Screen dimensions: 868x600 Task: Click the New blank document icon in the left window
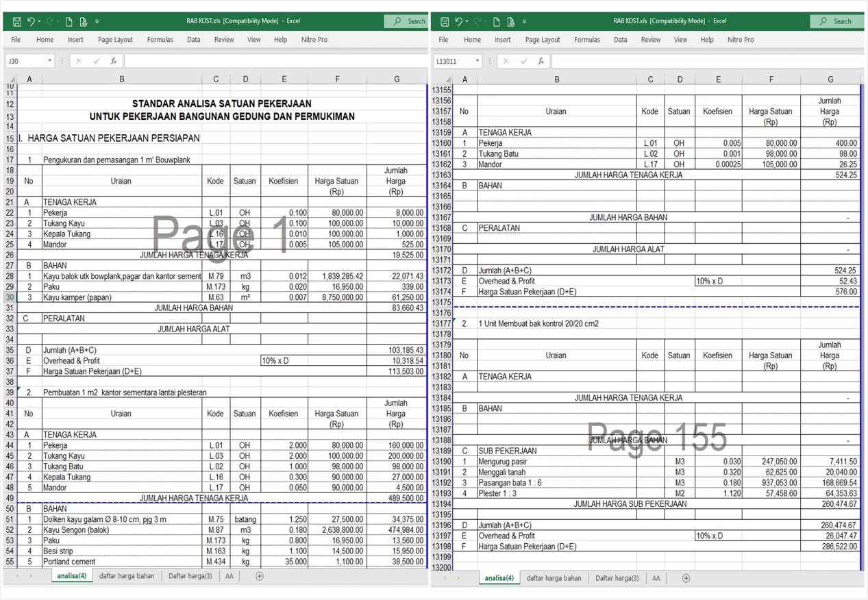(x=69, y=22)
